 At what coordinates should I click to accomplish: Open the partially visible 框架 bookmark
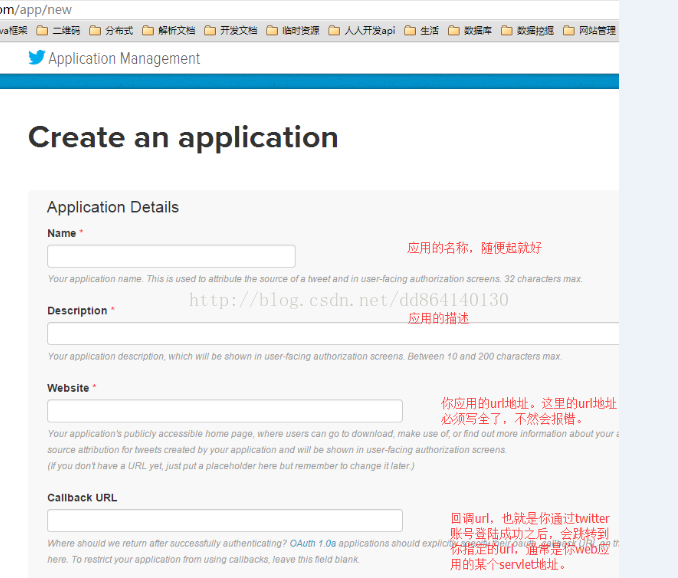pos(14,31)
